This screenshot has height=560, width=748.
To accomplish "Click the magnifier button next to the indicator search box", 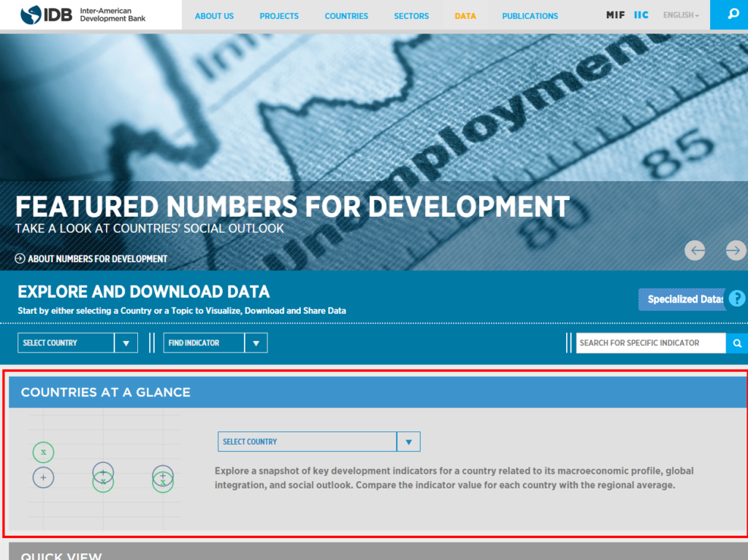I will [x=737, y=342].
